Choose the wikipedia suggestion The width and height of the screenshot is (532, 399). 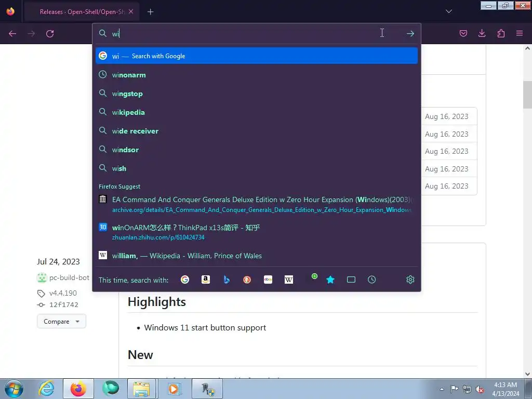click(257, 112)
